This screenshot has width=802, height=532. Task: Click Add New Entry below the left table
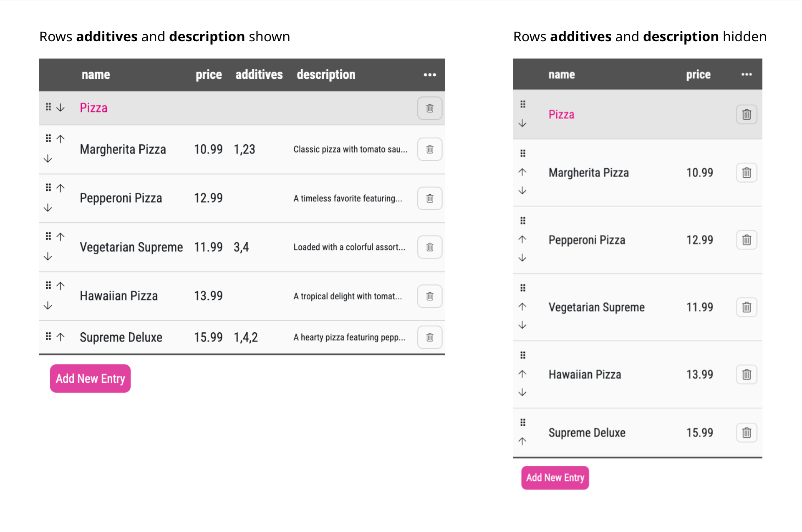90,379
